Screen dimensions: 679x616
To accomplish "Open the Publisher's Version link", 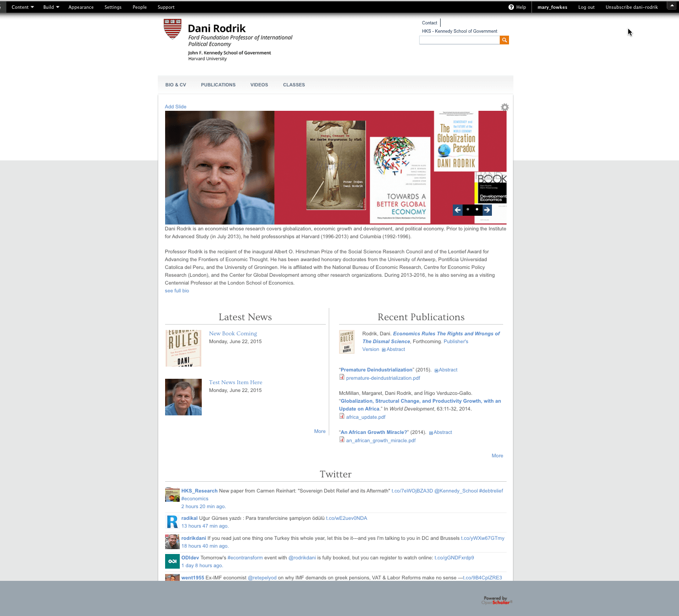I will tap(415, 346).
